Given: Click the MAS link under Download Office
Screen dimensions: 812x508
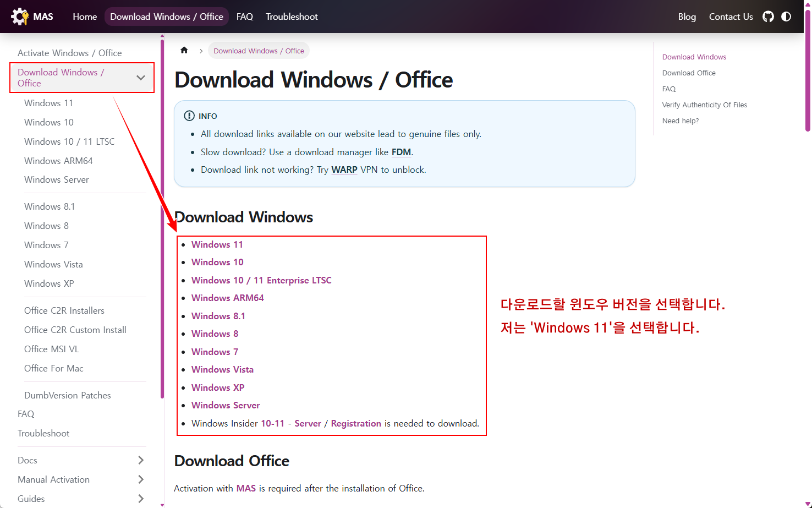Looking at the screenshot, I should click(x=246, y=488).
